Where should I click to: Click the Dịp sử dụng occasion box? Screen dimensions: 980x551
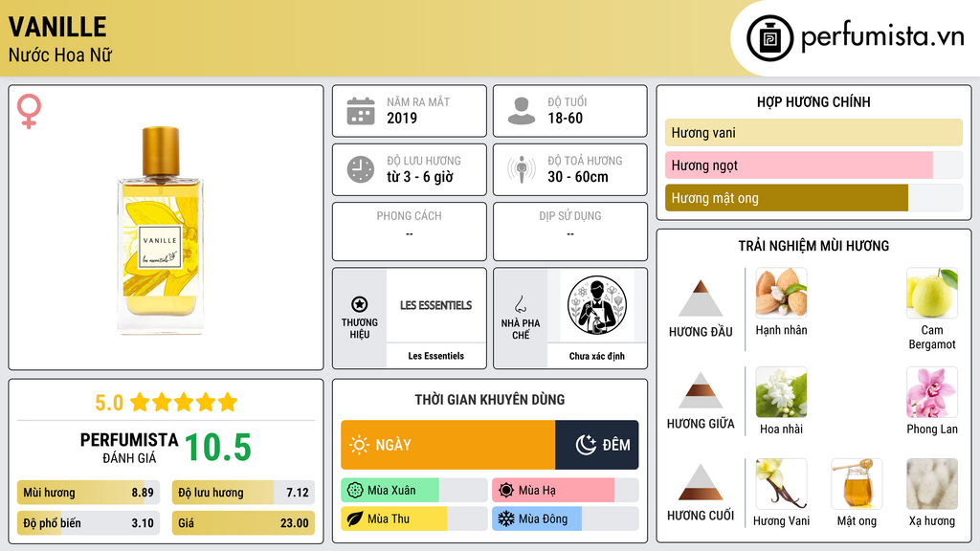[x=570, y=231]
